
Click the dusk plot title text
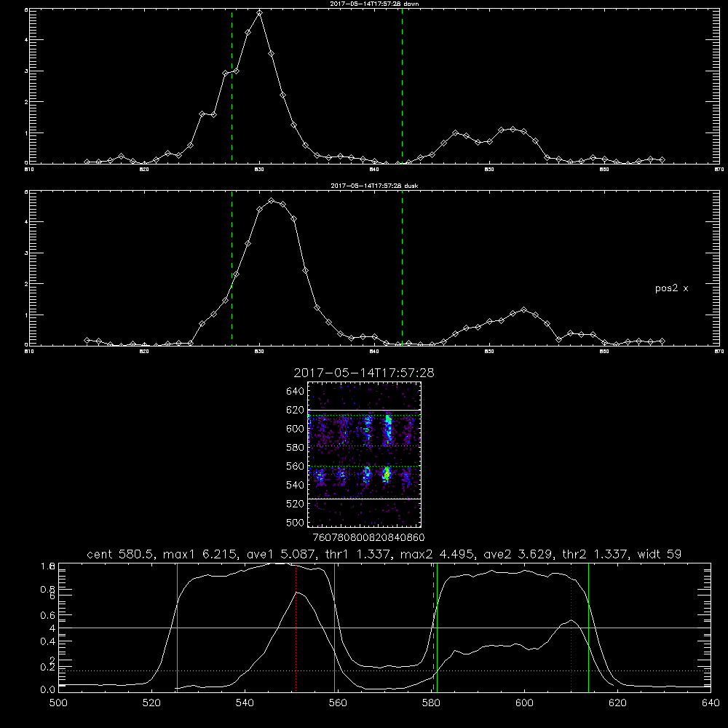click(374, 186)
